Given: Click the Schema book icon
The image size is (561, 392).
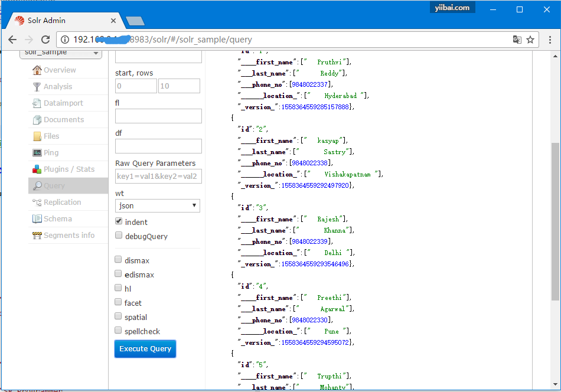Looking at the screenshot, I should pos(37,219).
